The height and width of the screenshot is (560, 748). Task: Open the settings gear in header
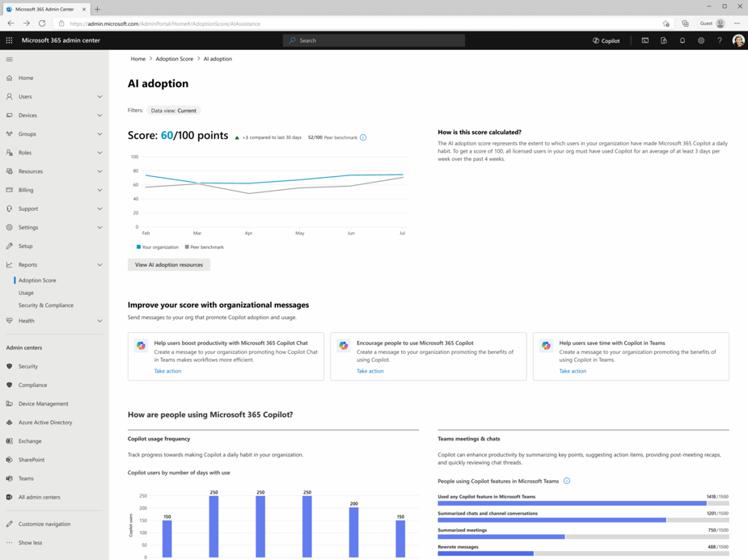(x=701, y=40)
